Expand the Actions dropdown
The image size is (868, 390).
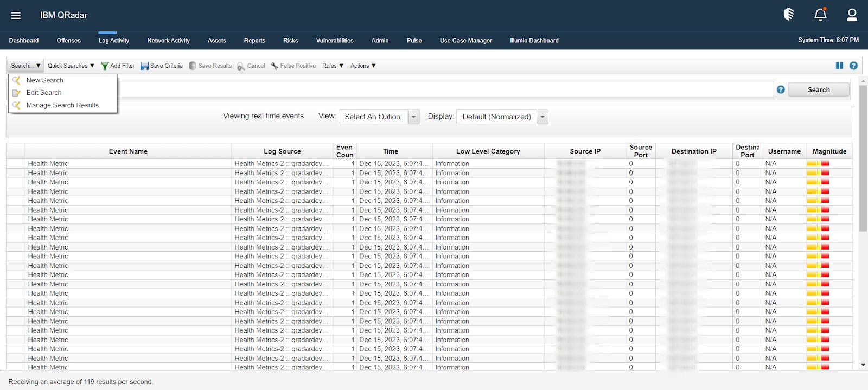pos(363,66)
